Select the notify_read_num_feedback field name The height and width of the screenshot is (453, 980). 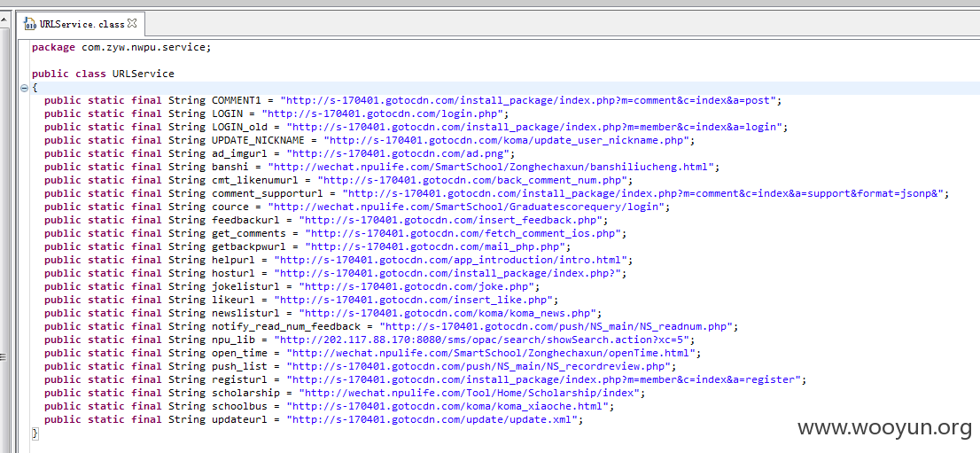coord(286,326)
